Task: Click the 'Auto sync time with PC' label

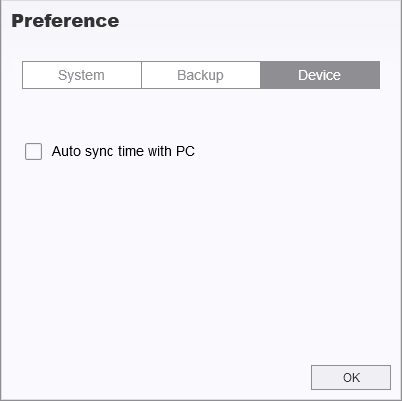Action: (123, 152)
